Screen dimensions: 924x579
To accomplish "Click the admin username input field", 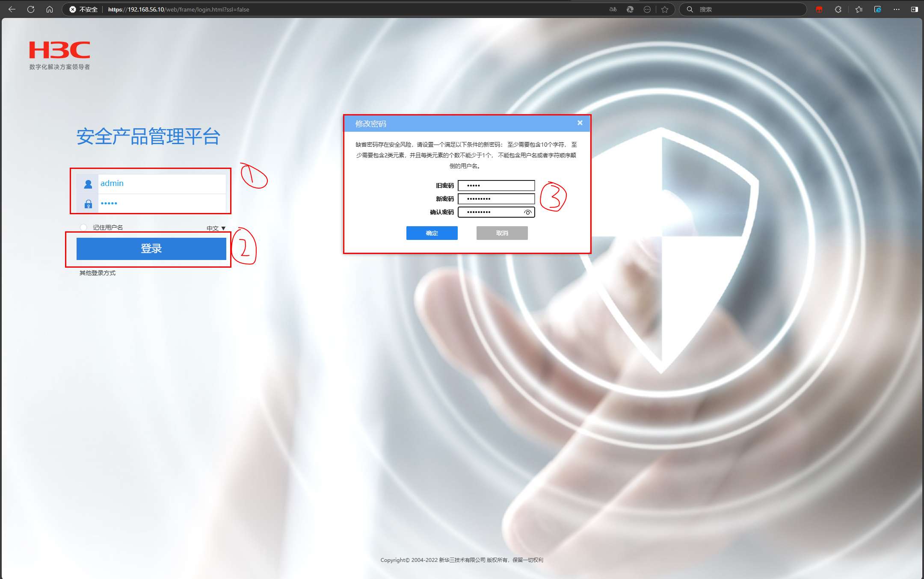I will tap(162, 183).
